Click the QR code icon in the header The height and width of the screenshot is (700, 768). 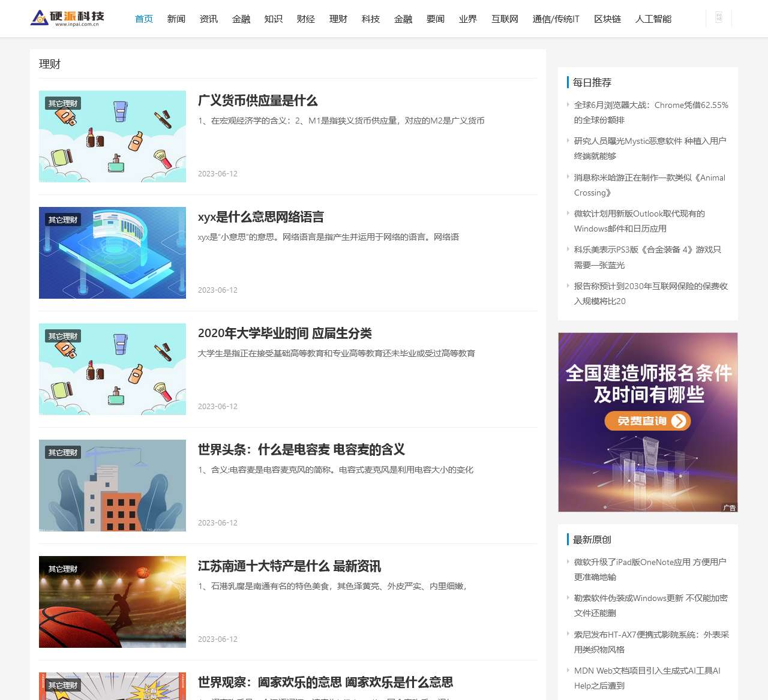[x=719, y=18]
